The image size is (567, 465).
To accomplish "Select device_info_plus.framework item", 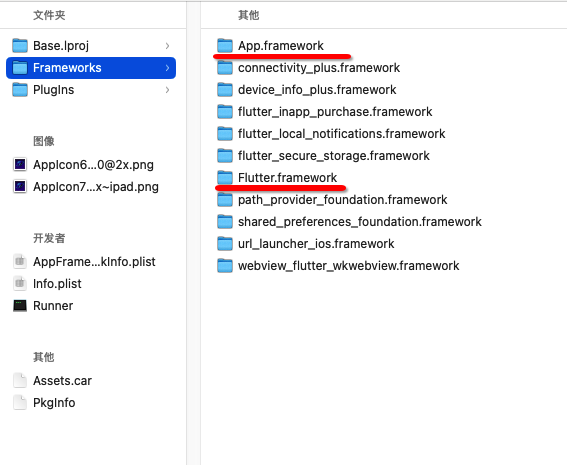I will tap(307, 90).
